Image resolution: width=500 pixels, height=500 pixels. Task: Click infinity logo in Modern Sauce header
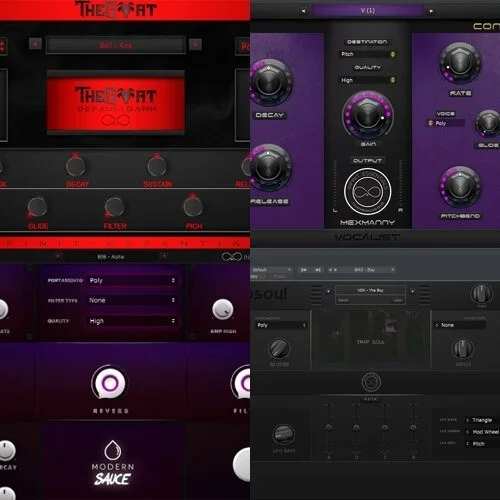232,256
